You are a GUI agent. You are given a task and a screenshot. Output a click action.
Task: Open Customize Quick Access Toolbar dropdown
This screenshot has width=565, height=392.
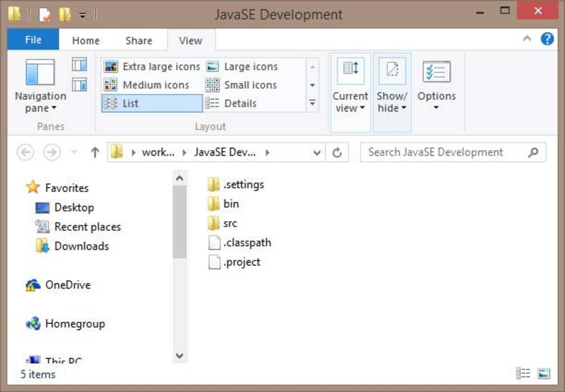[x=83, y=16]
